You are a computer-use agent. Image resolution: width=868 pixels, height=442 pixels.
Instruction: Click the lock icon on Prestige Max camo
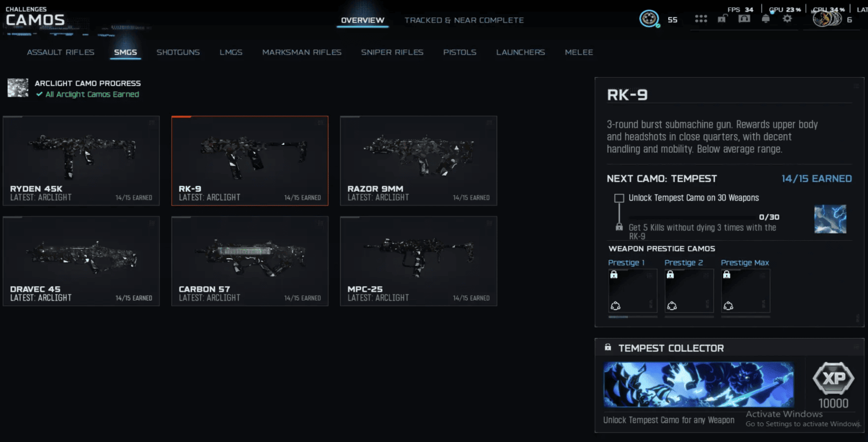tap(726, 274)
